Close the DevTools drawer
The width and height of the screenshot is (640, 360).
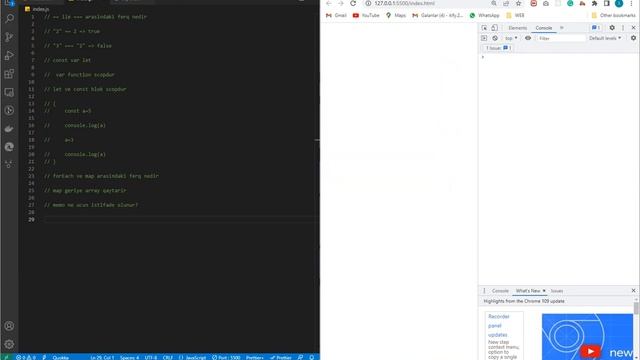[x=633, y=291]
